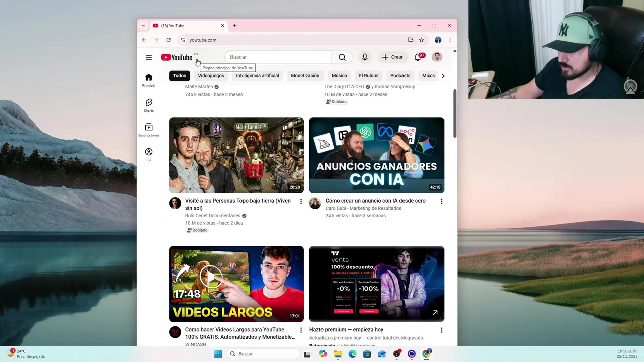Click the YouTube logo home link
The width and height of the screenshot is (644, 362).
[x=177, y=57]
